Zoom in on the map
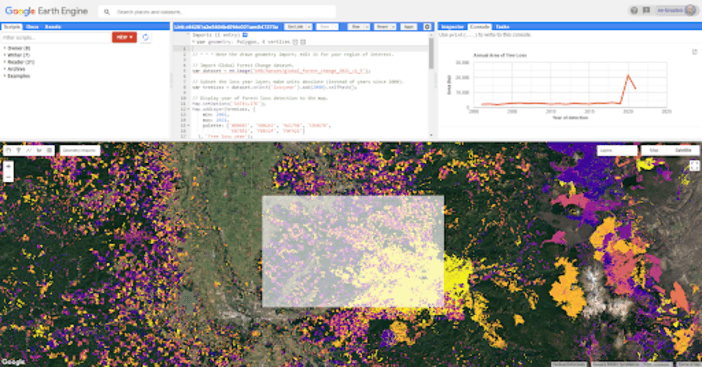This screenshot has height=367, width=702. click(9, 166)
